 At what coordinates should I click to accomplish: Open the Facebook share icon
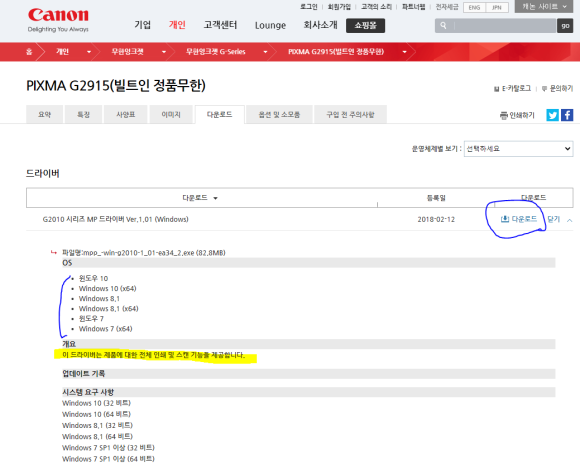[x=567, y=115]
